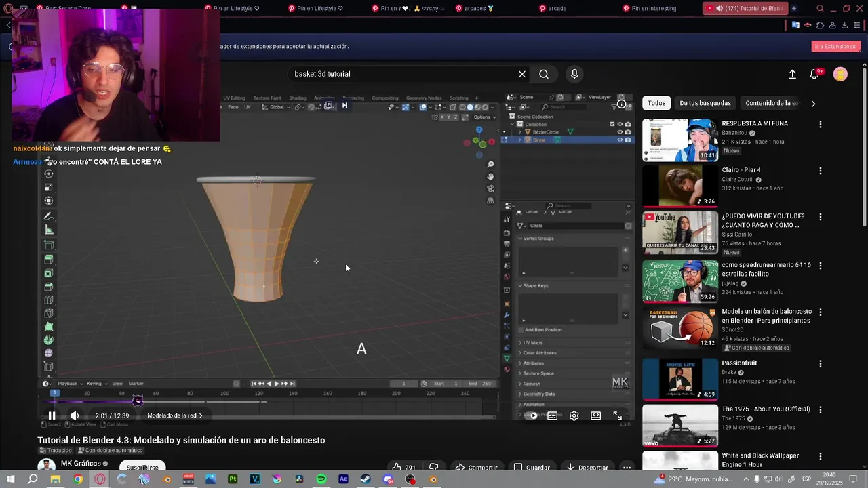This screenshot has height=488, width=868.
Task: Open the YouTube account avatar menu
Action: (840, 75)
